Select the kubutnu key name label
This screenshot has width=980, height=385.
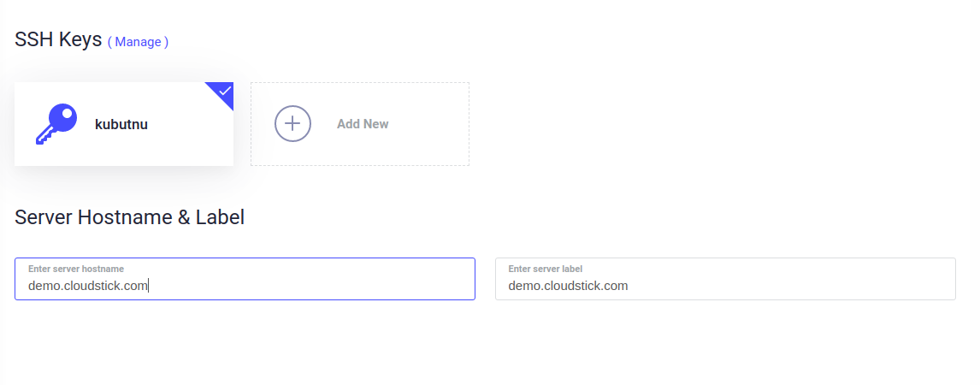coord(121,124)
